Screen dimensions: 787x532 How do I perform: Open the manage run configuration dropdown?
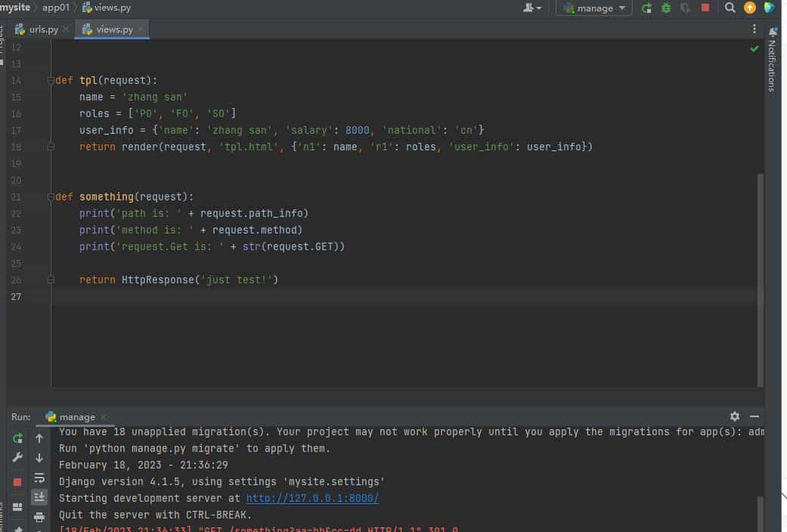594,8
